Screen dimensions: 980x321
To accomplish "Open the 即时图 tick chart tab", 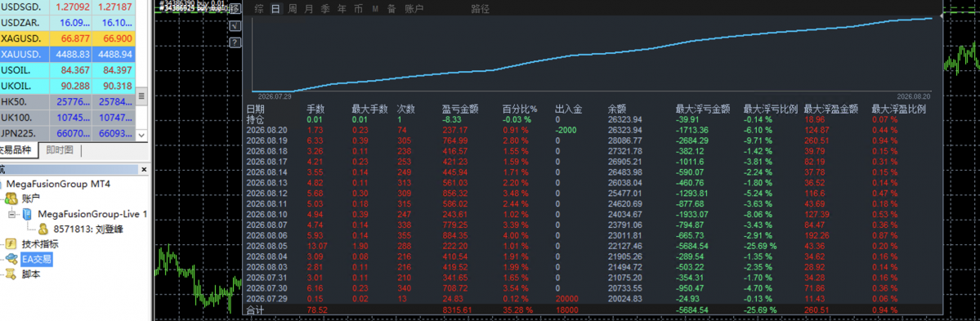I will tap(60, 150).
